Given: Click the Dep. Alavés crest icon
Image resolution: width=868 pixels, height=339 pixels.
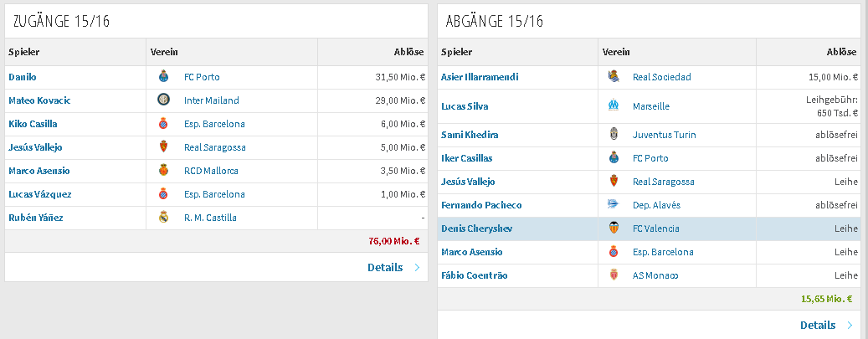Looking at the screenshot, I should pyautogui.click(x=614, y=205).
